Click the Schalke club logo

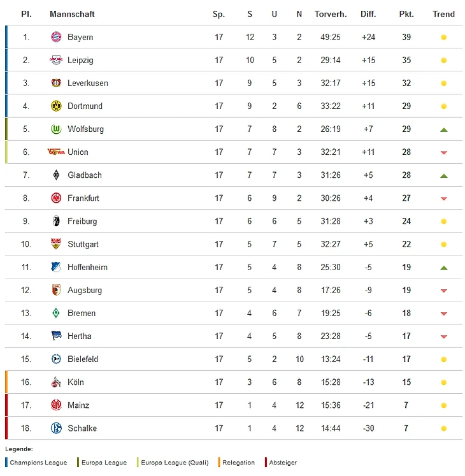[56, 428]
